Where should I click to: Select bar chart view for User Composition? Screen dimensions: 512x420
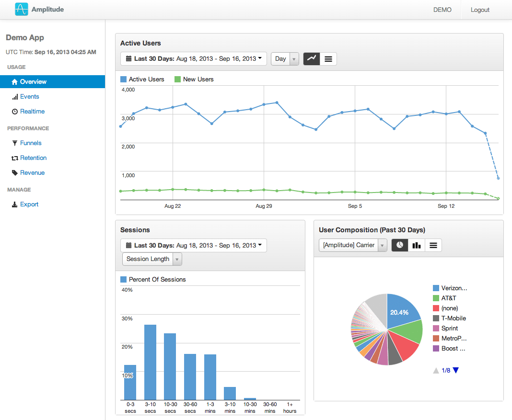(x=417, y=245)
